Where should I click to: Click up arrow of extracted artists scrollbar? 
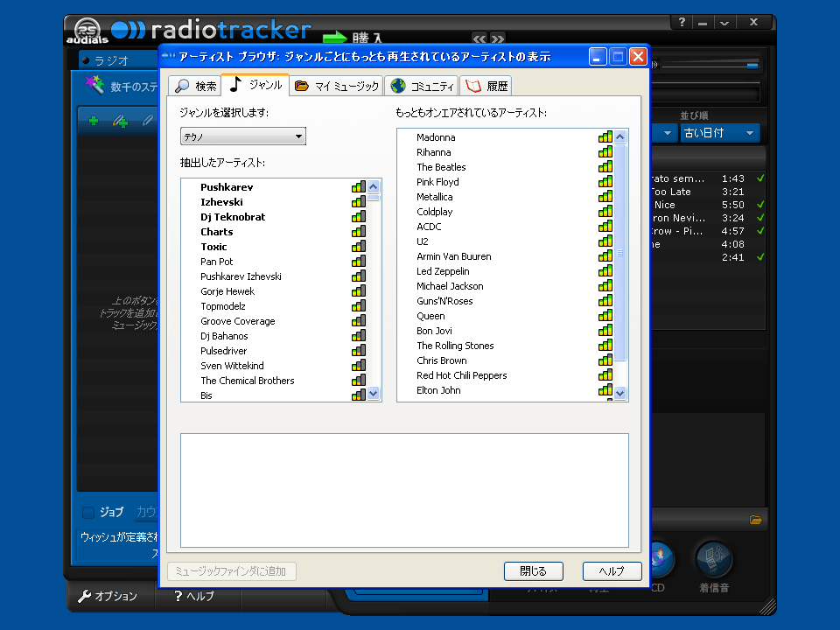click(x=374, y=186)
